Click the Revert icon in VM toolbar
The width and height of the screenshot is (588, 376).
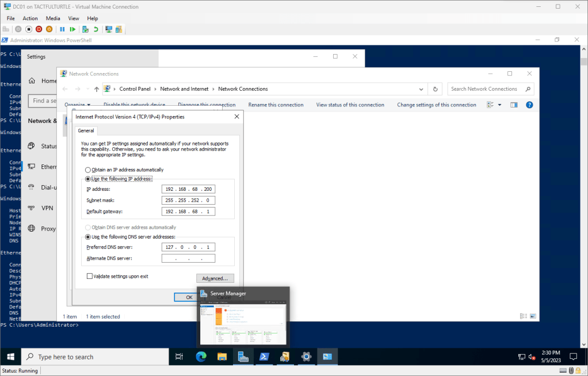(x=96, y=29)
